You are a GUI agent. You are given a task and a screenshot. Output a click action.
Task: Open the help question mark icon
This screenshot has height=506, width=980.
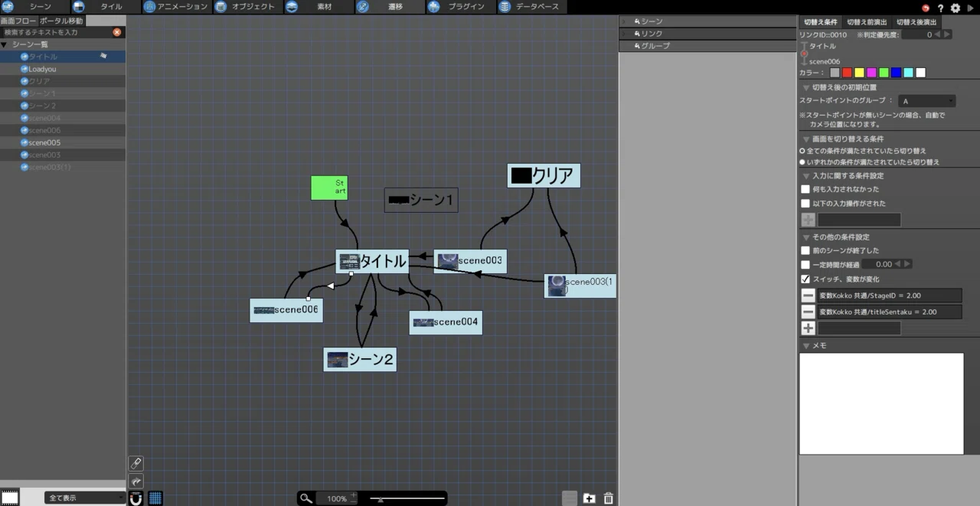pos(941,8)
